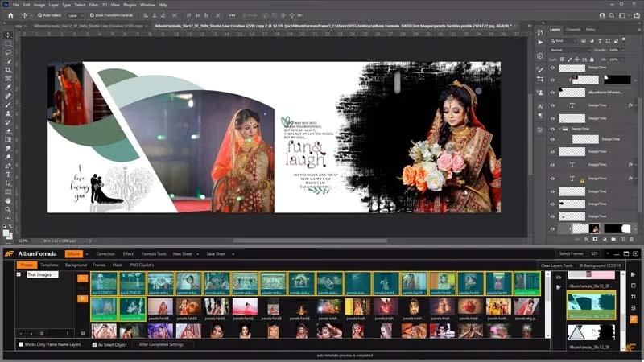Viewport: 644px width, 362px height.
Task: Select the Move tool
Action: pos(8,35)
